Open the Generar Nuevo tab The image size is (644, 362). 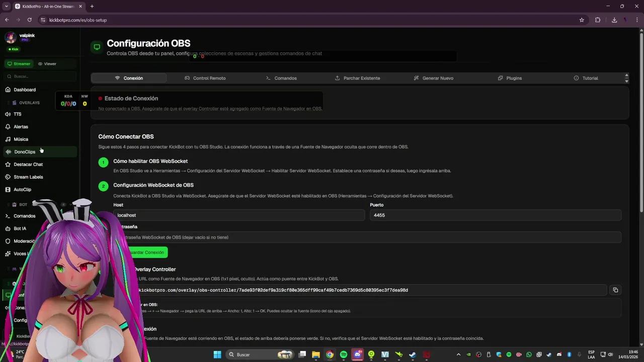click(433, 78)
